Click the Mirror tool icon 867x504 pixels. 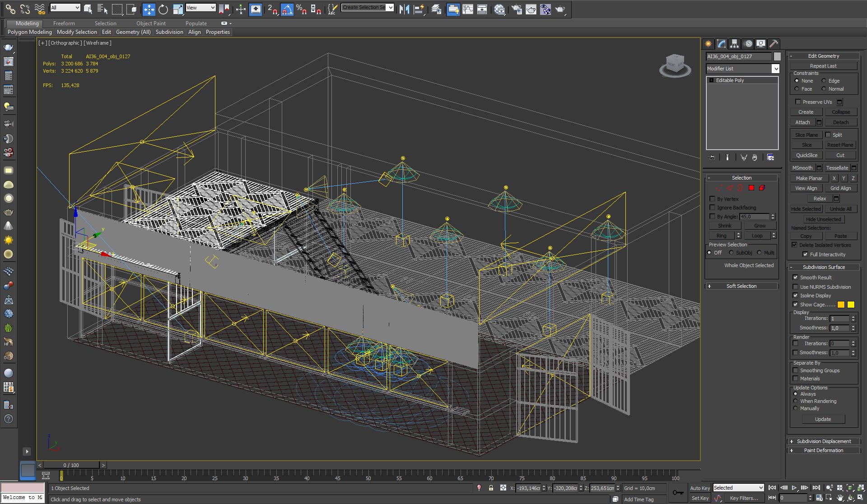[x=404, y=9]
